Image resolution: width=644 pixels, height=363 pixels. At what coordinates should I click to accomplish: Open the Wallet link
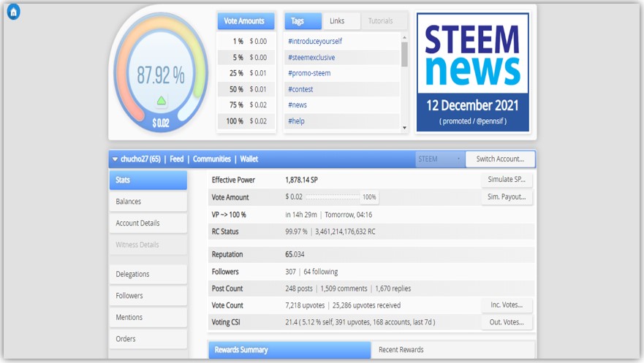[249, 159]
